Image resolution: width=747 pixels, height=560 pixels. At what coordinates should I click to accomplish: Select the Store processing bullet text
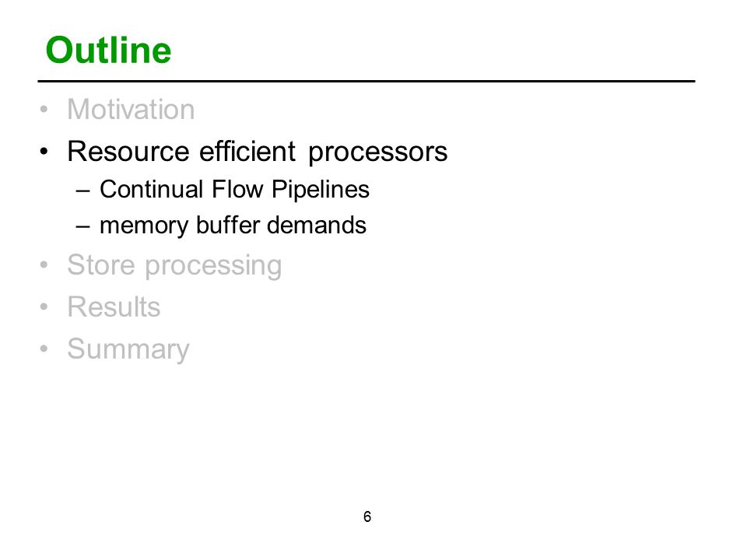(x=174, y=265)
